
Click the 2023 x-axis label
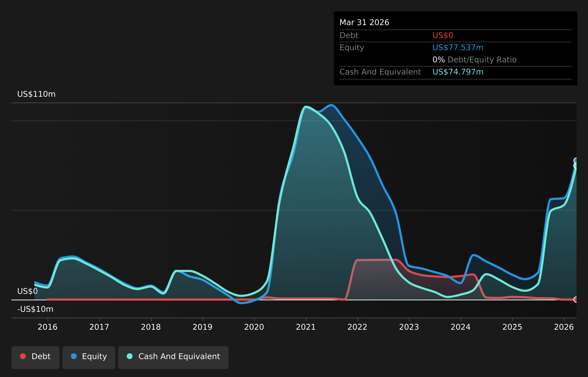click(409, 327)
